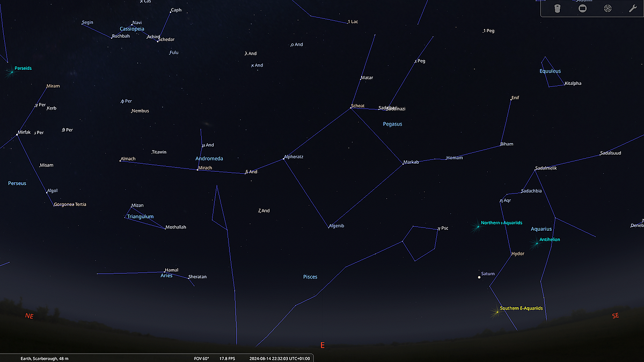Click the Pegasus constellation label

(392, 124)
